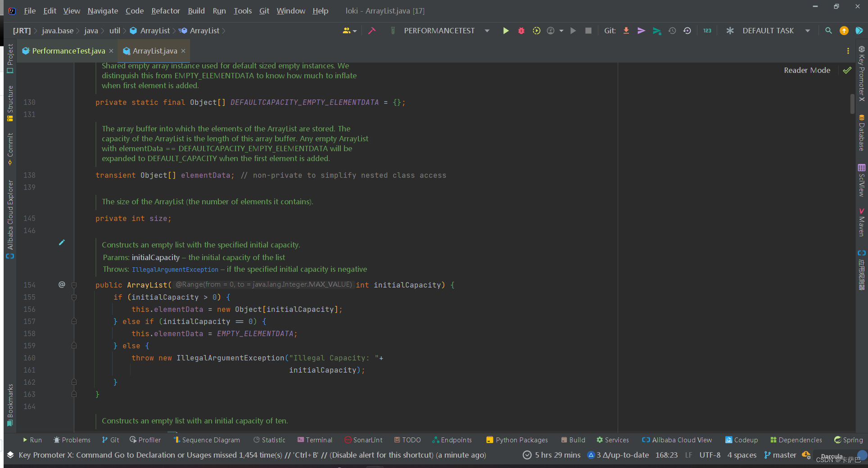Viewport: 868px width, 468px height.
Task: Open the Terminal tool window
Action: pyautogui.click(x=315, y=440)
